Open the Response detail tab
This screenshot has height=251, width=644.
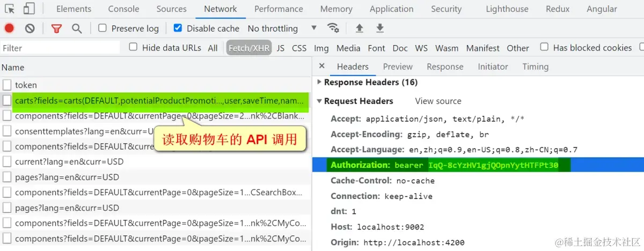(445, 67)
